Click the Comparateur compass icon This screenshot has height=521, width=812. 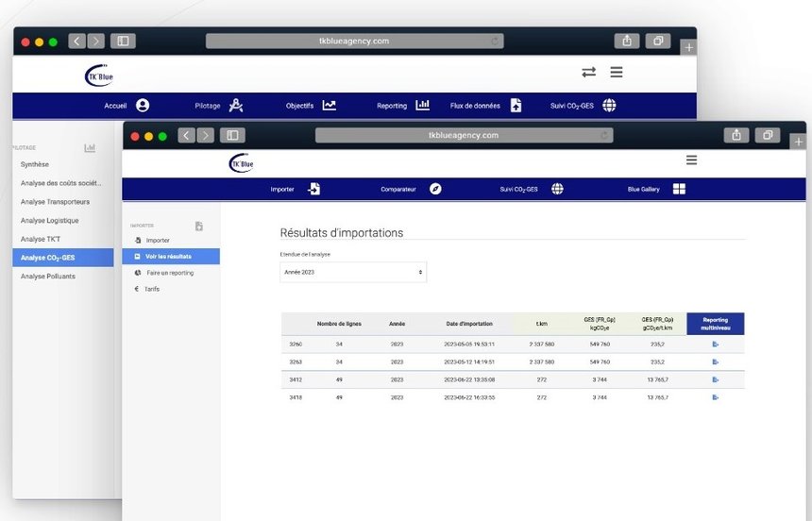tap(435, 189)
